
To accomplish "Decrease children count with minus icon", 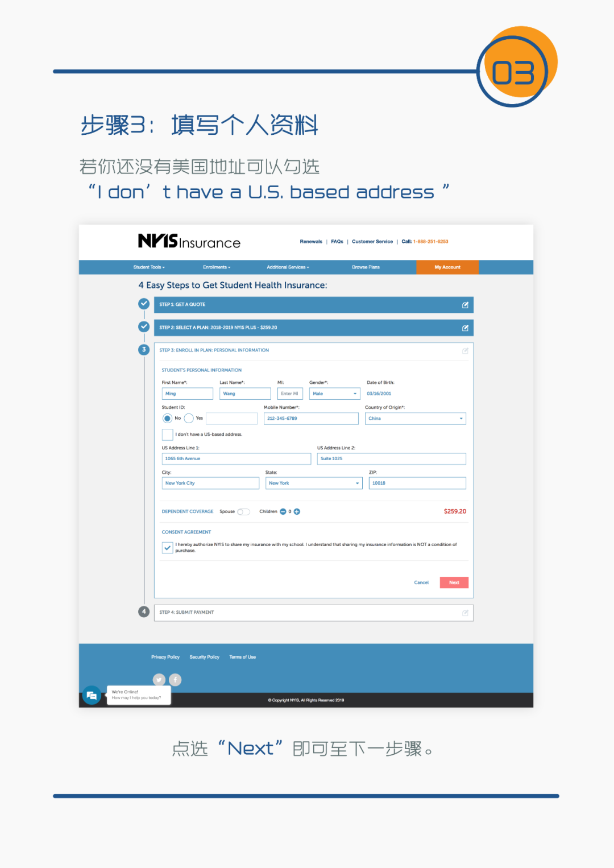I will [283, 511].
